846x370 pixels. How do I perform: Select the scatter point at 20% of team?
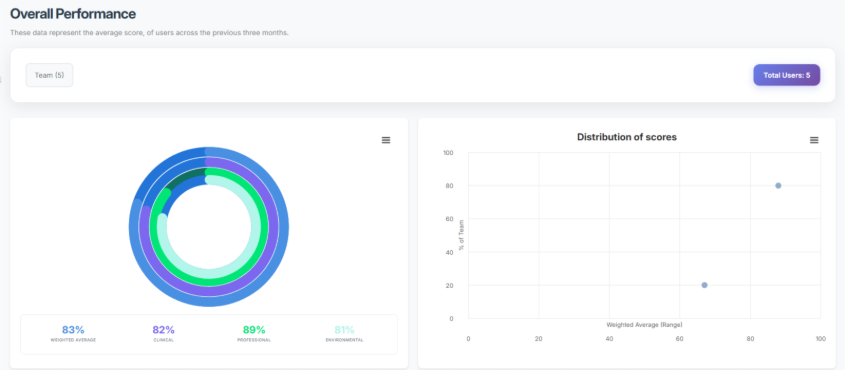click(704, 285)
